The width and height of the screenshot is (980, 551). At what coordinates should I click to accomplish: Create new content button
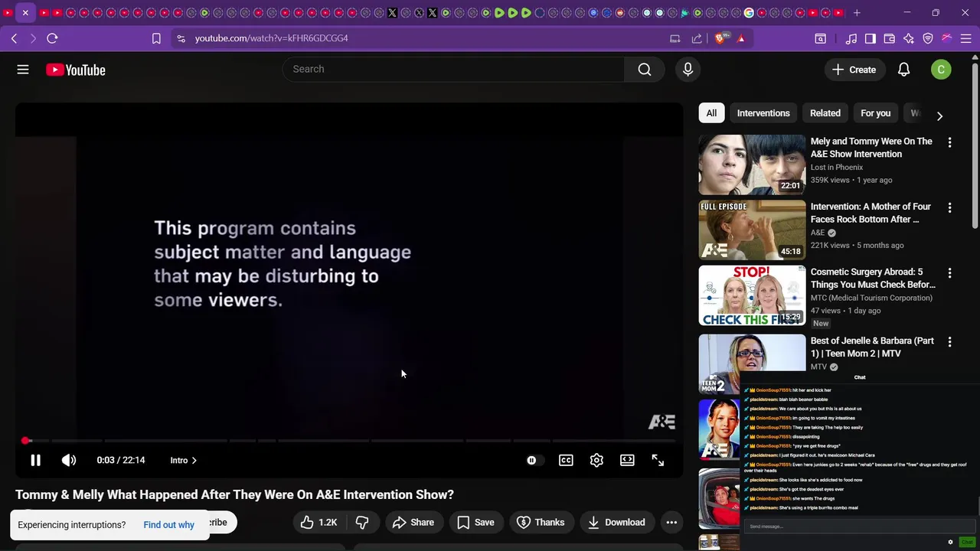[x=854, y=70]
